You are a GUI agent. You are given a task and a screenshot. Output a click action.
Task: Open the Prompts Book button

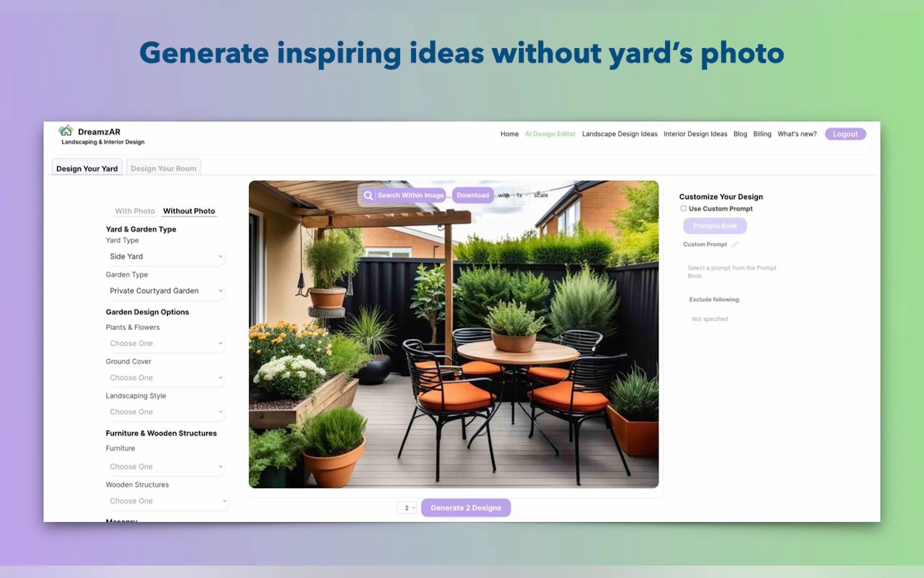tap(714, 226)
